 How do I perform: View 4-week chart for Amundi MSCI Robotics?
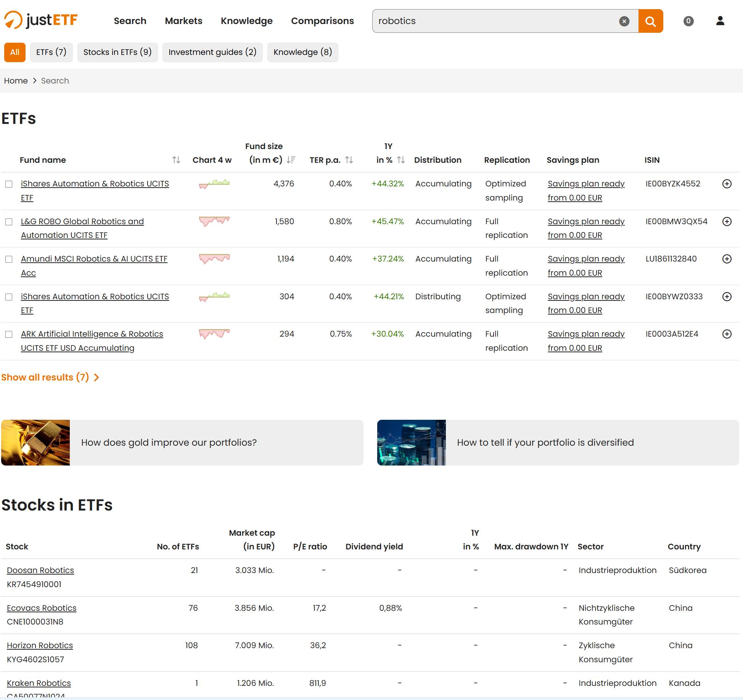click(x=214, y=259)
